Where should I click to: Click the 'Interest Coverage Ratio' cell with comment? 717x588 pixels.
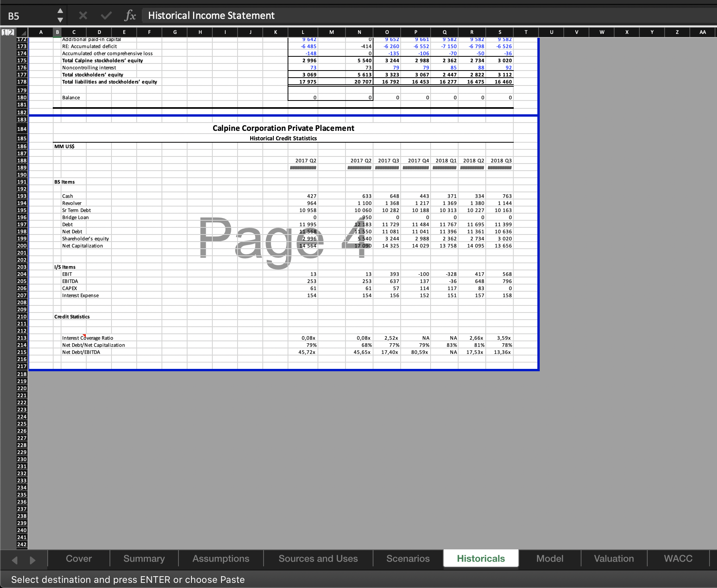(87, 338)
